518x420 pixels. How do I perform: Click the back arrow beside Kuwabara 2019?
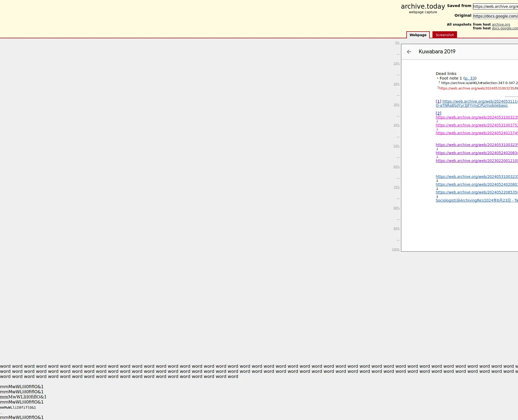click(x=409, y=52)
